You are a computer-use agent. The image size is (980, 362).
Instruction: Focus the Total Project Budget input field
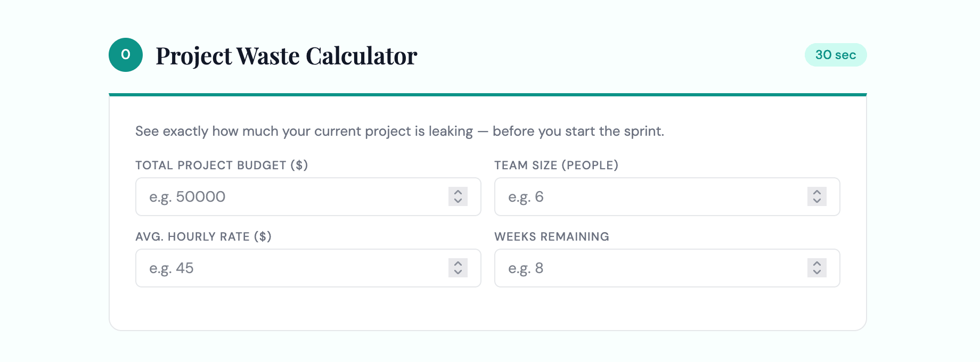tap(308, 197)
